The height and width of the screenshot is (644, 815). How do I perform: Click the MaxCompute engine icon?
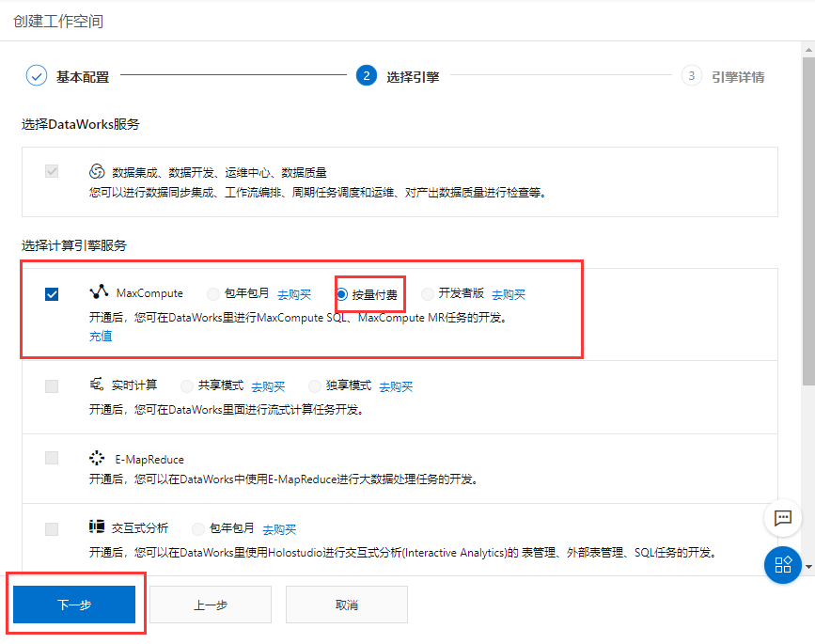99,292
